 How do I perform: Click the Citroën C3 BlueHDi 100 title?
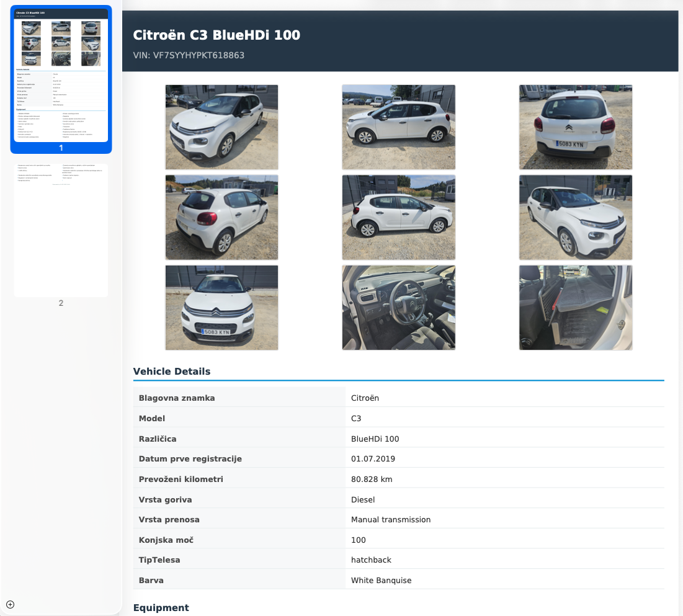click(217, 35)
